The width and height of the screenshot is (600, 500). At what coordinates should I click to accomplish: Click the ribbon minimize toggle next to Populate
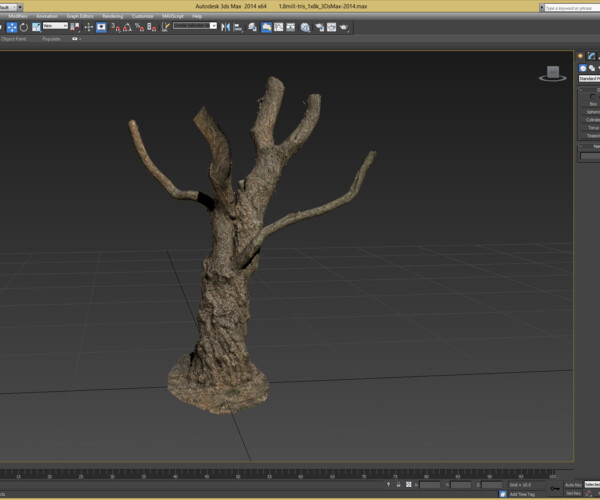coord(76,39)
